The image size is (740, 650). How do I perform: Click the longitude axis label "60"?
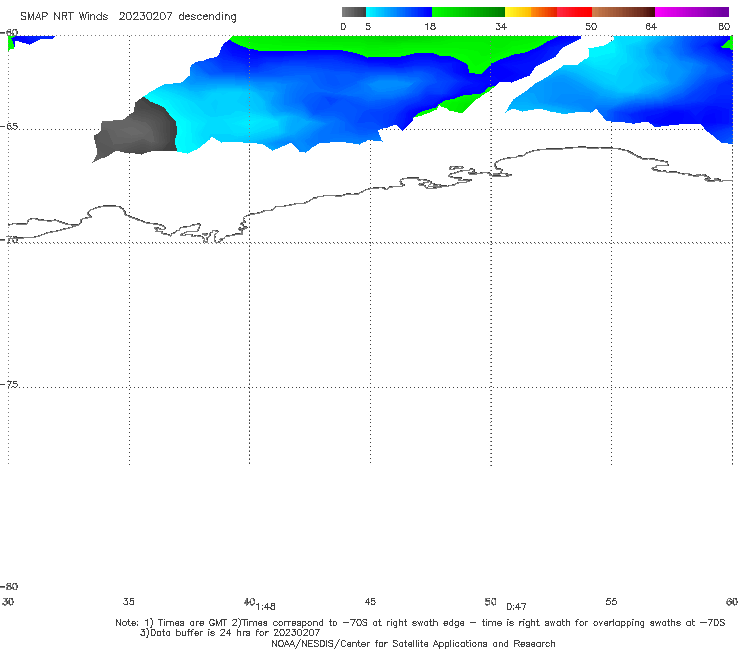click(732, 601)
